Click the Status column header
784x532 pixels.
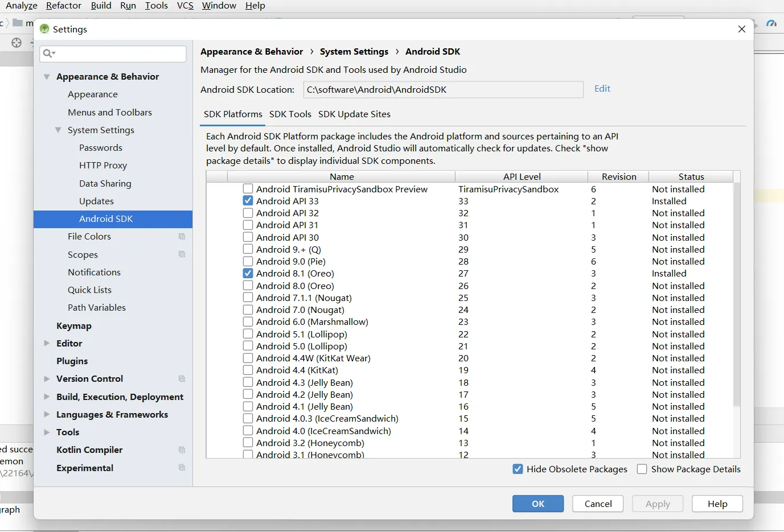[x=691, y=176]
